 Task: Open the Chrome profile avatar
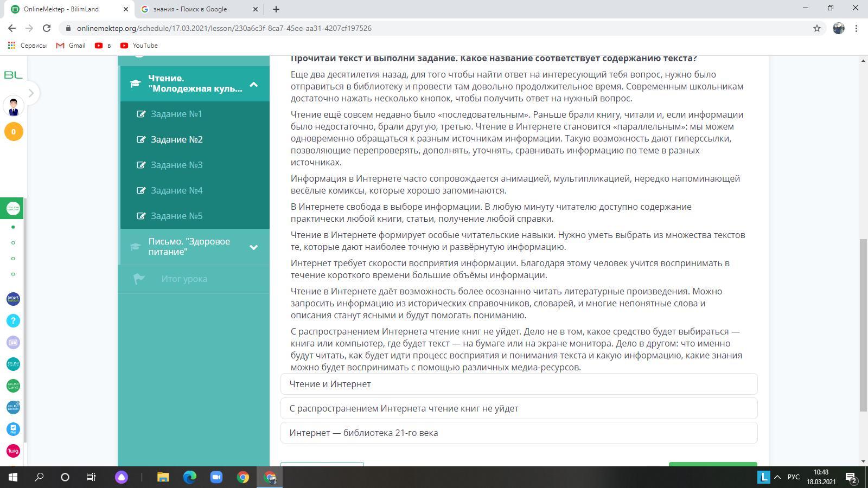click(839, 28)
